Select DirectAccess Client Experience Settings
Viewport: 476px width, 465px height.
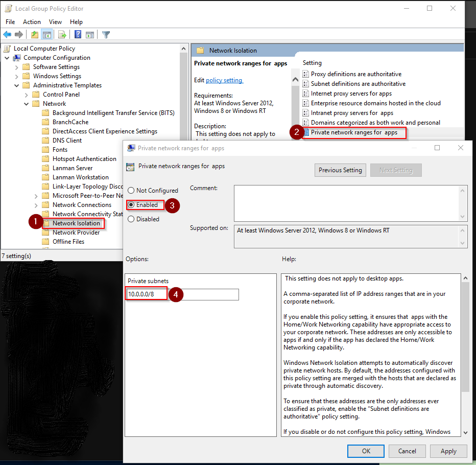click(x=105, y=131)
